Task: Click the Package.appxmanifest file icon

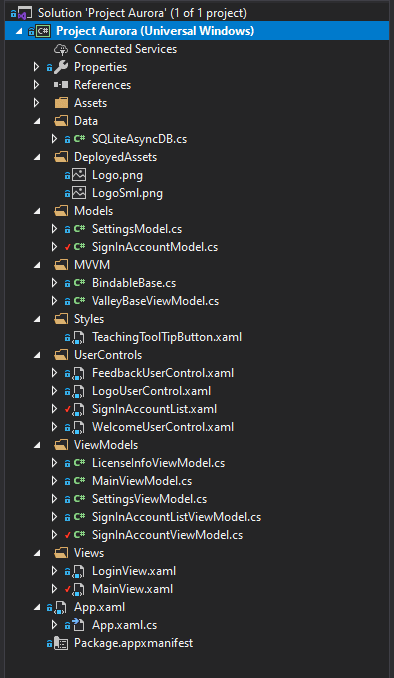Action: tap(61, 643)
